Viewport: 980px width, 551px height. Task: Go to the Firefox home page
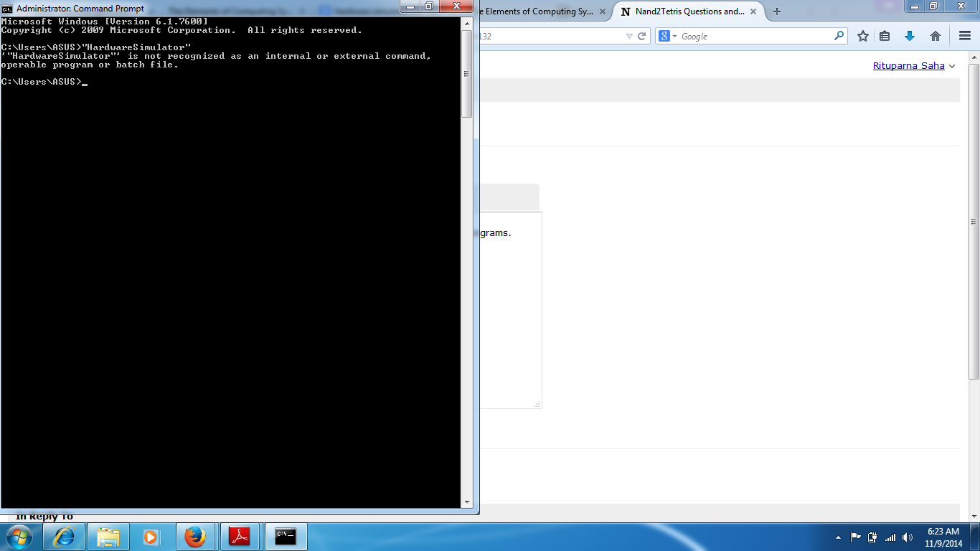[936, 36]
